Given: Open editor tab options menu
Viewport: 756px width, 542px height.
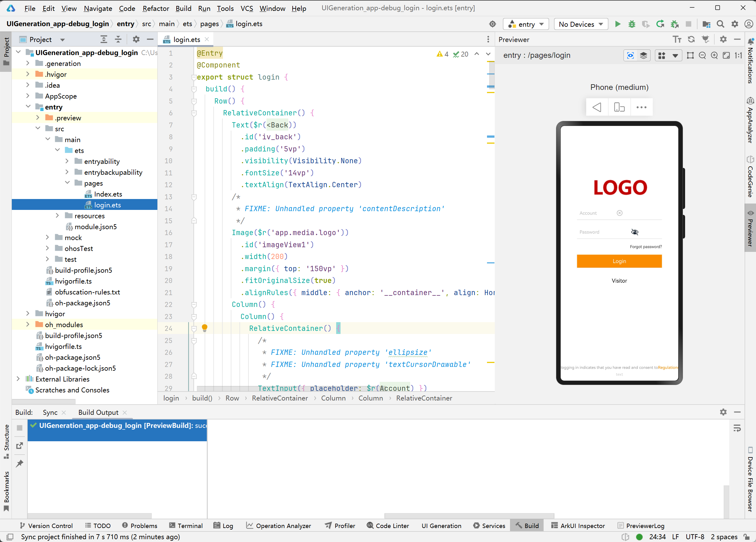Looking at the screenshot, I should (x=488, y=39).
